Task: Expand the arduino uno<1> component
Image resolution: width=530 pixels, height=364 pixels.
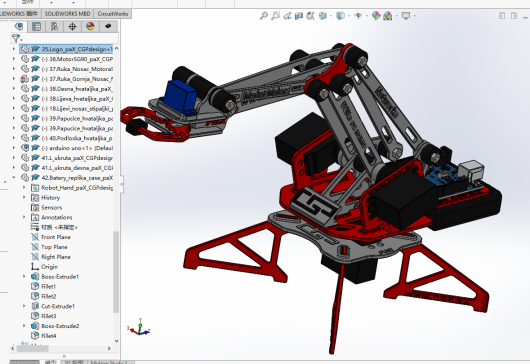Action: pyautogui.click(x=14, y=148)
